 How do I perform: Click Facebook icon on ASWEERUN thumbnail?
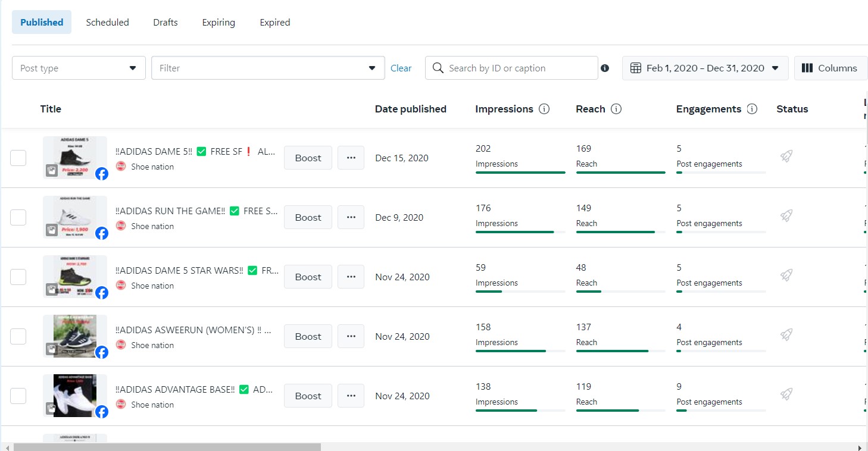point(102,352)
